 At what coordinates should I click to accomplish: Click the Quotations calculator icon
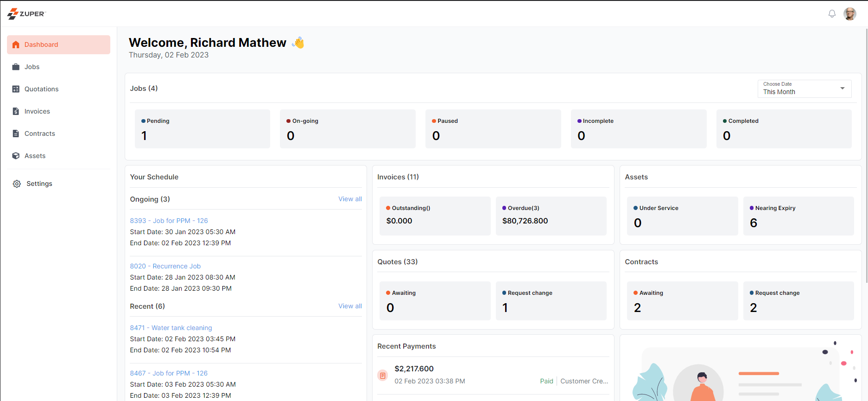[x=16, y=89]
